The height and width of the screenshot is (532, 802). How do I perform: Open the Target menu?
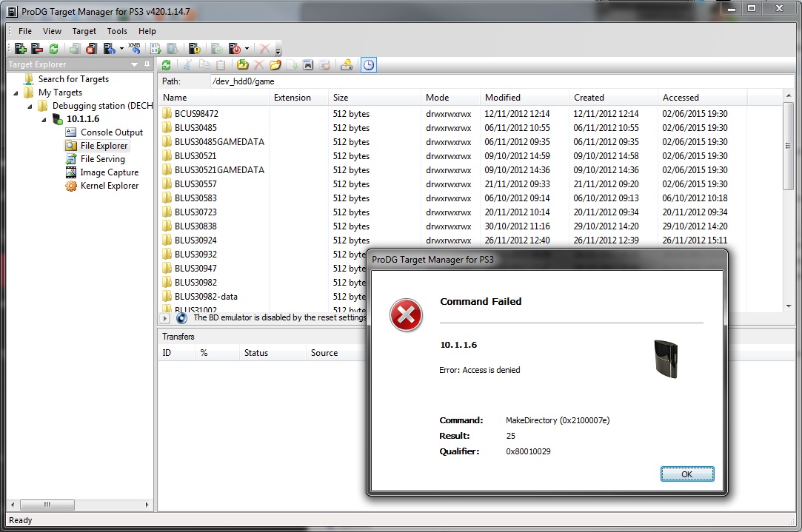[84, 31]
